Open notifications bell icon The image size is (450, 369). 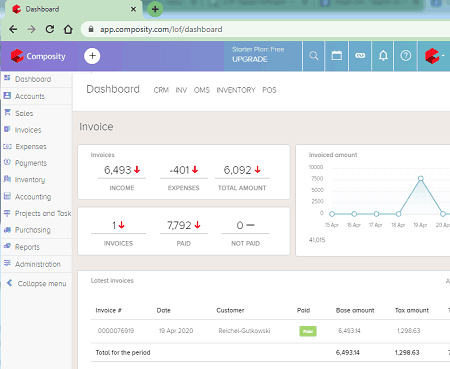click(x=383, y=56)
